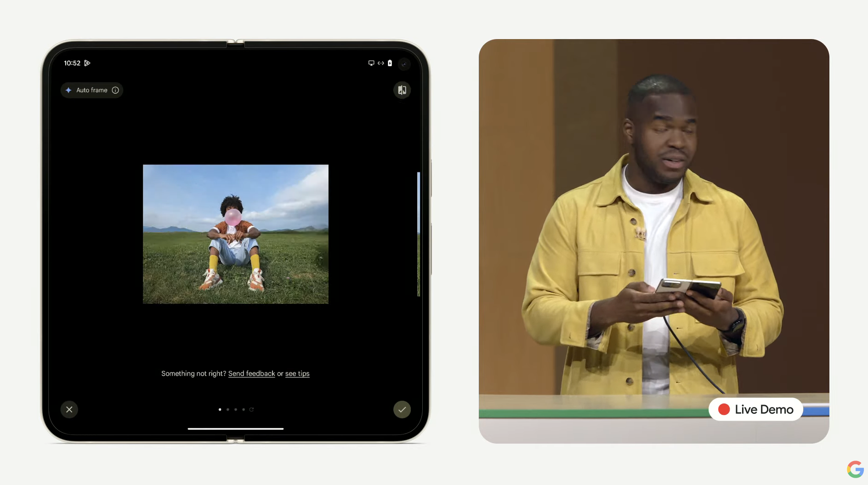Tap the Auto frame info icon

[115, 90]
